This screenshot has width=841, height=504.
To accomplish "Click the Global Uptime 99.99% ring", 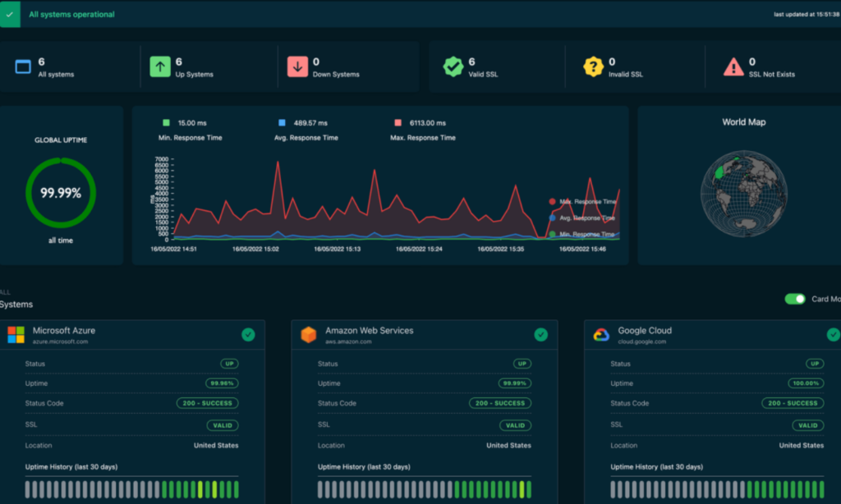I will pyautogui.click(x=61, y=193).
